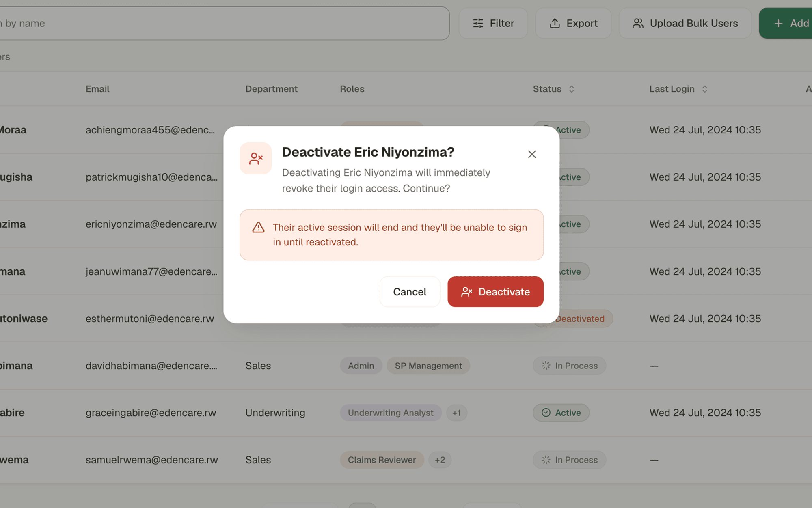Click the filter sliders icon

point(478,23)
